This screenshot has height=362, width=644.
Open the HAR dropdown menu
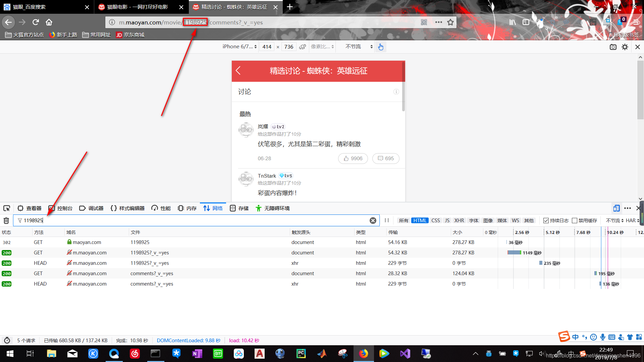[x=633, y=221]
